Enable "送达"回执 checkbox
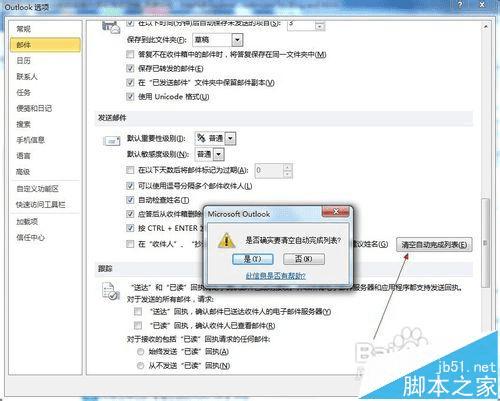This screenshot has width=500, height=401. [138, 311]
